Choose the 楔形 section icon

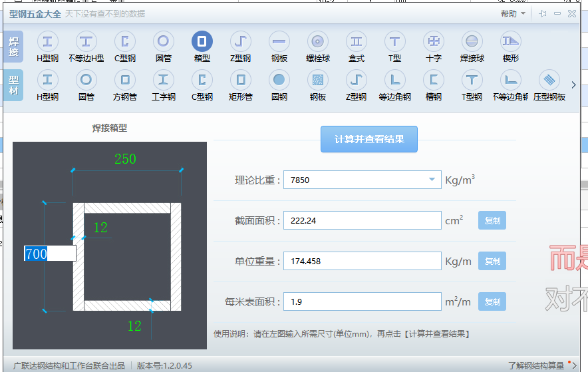point(511,42)
